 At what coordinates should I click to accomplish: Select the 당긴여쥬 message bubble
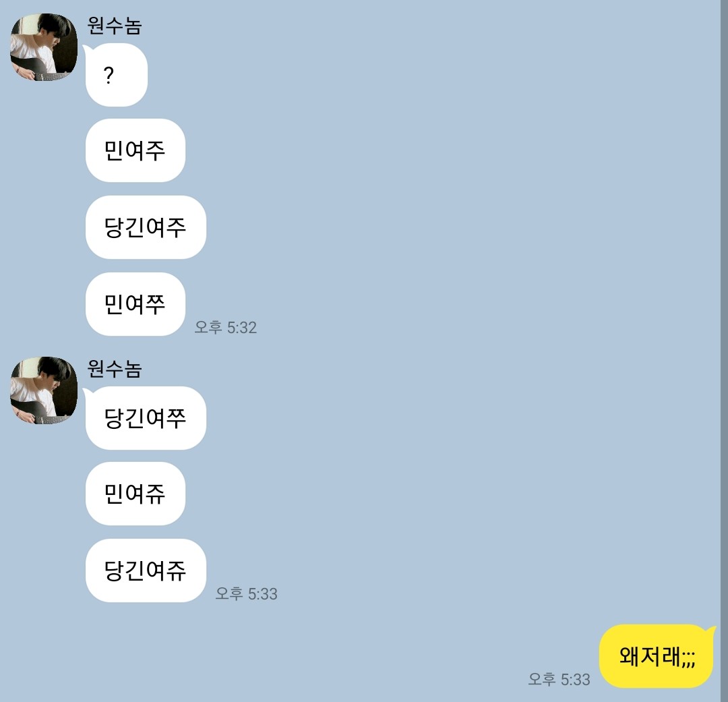146,571
